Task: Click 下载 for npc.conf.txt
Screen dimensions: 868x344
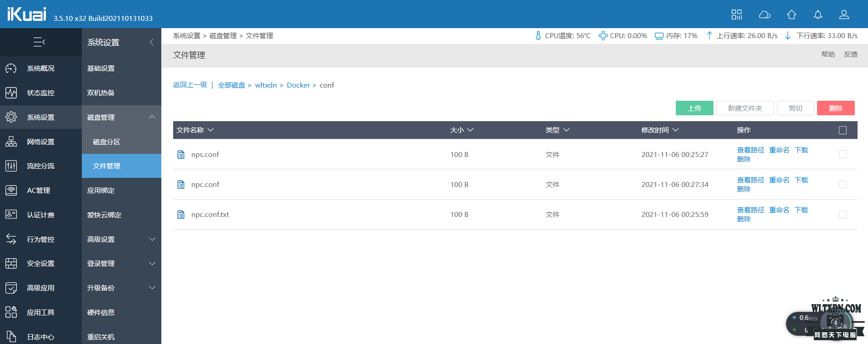Action: click(801, 210)
